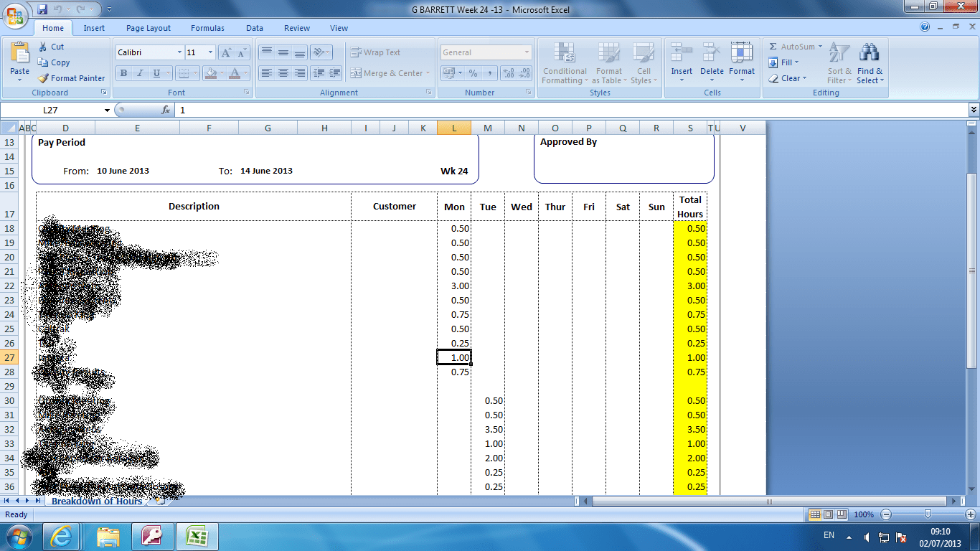Click Increase Font Size icon

226,52
